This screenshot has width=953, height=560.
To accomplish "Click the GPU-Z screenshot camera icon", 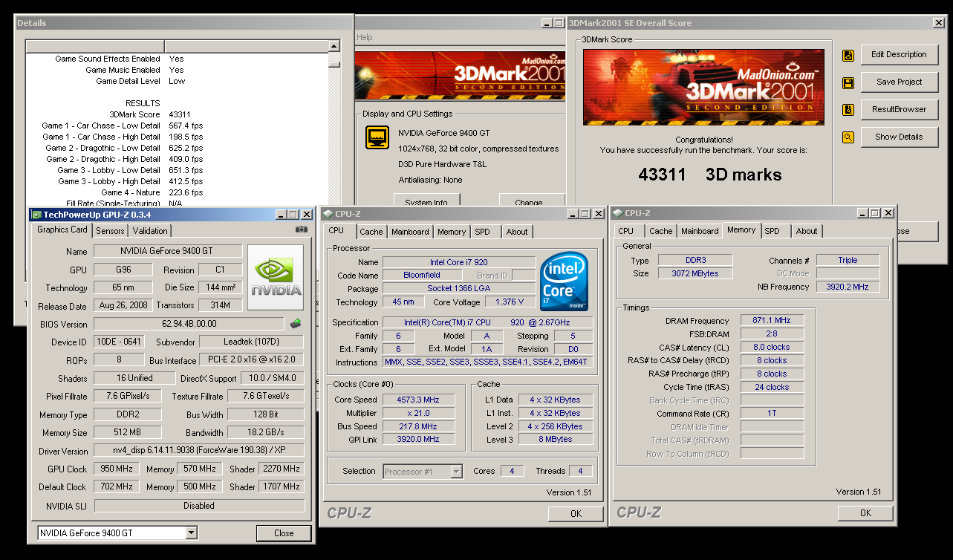I will pos(301,229).
